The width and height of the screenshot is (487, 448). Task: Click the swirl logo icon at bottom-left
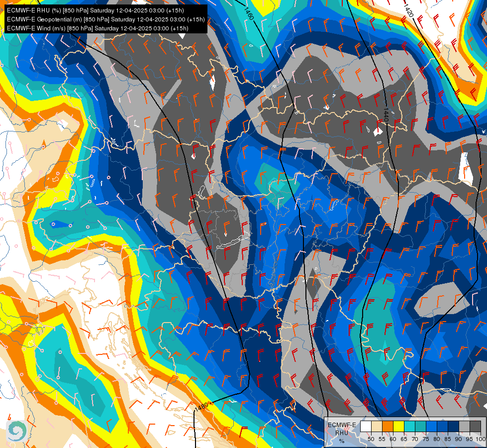pyautogui.click(x=16, y=431)
